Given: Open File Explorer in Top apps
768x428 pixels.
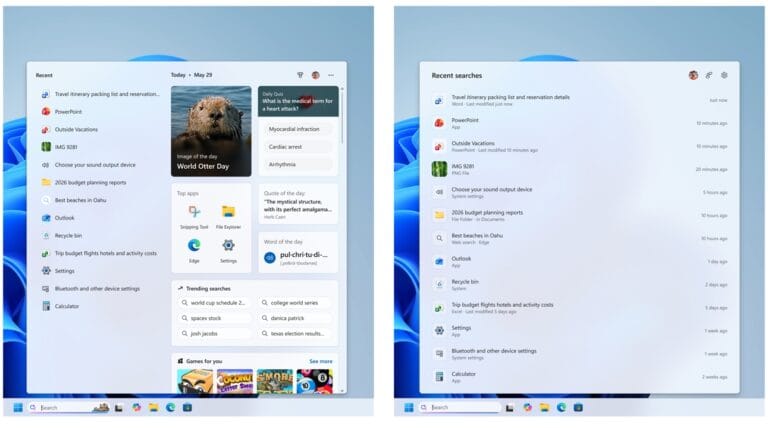Looking at the screenshot, I should (x=228, y=216).
